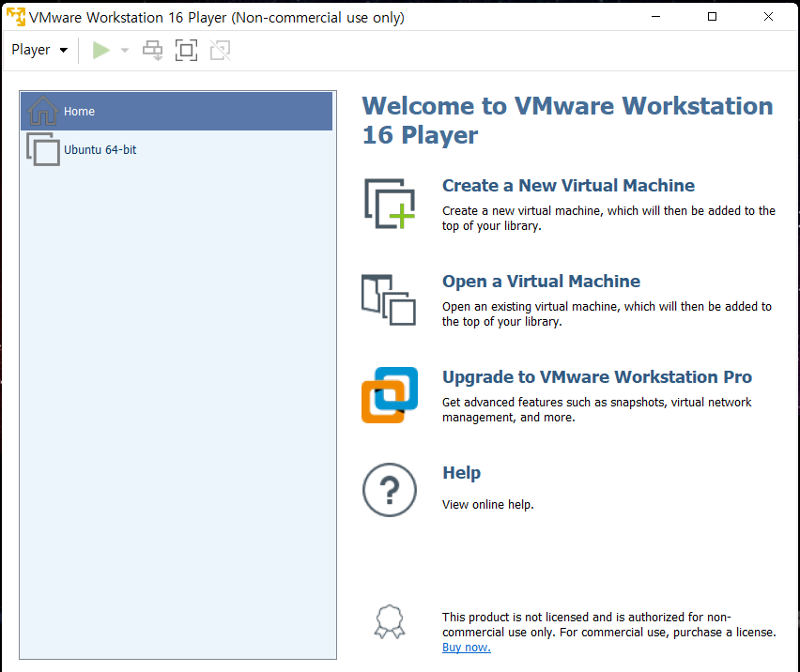Expand the power options arrow beside play

pyautogui.click(x=125, y=50)
